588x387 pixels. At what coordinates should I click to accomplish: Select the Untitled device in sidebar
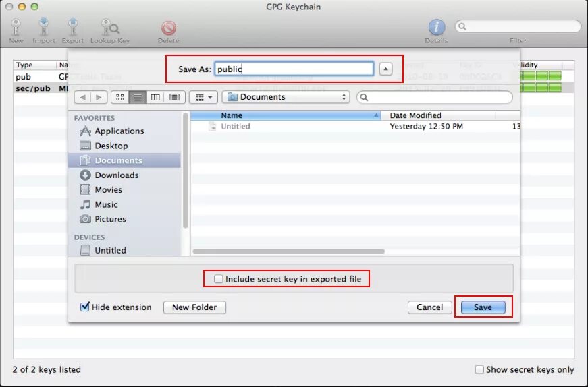pos(124,250)
